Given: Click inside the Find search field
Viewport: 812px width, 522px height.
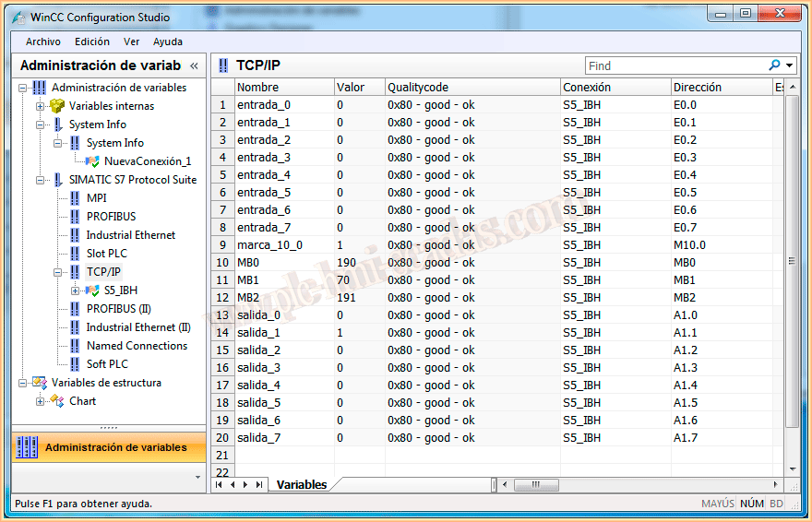Looking at the screenshot, I should (x=674, y=65).
